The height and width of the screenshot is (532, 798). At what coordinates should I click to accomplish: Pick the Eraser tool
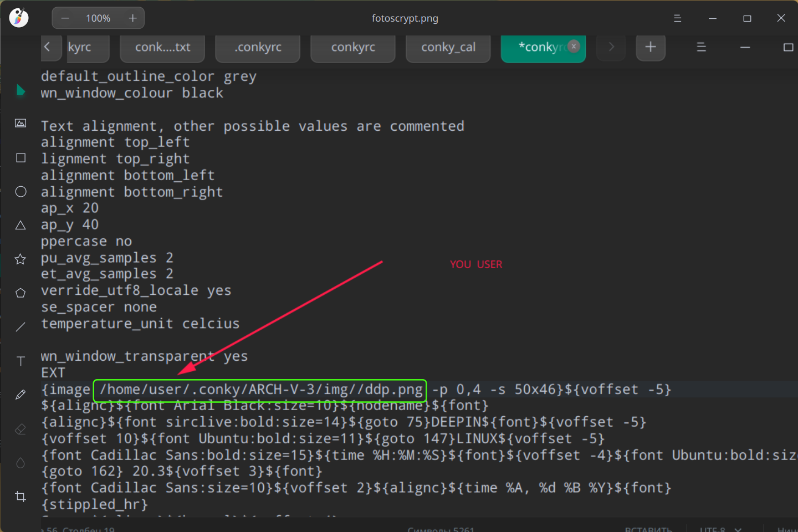21,429
